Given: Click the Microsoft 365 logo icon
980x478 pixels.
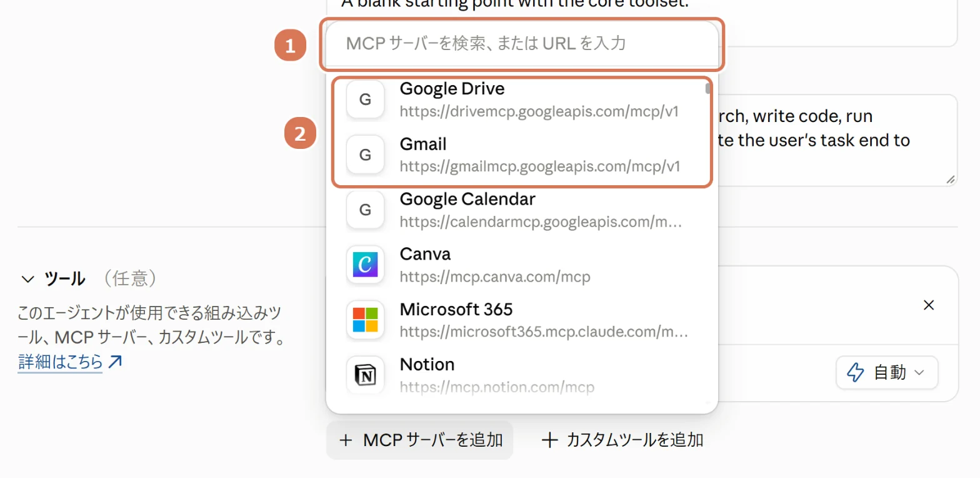Looking at the screenshot, I should click(x=365, y=320).
